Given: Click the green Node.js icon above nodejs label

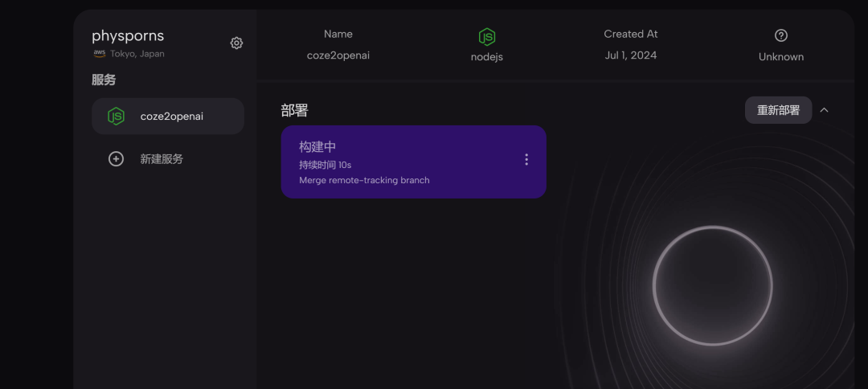Looking at the screenshot, I should (x=486, y=37).
